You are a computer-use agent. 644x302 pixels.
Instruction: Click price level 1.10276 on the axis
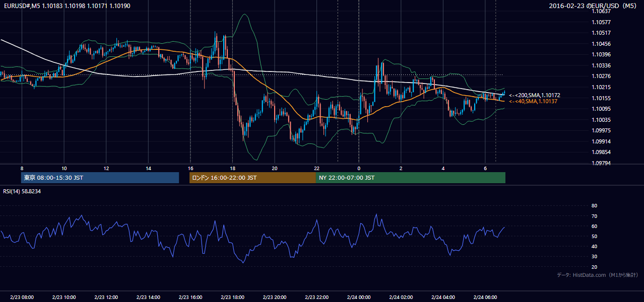coord(601,76)
